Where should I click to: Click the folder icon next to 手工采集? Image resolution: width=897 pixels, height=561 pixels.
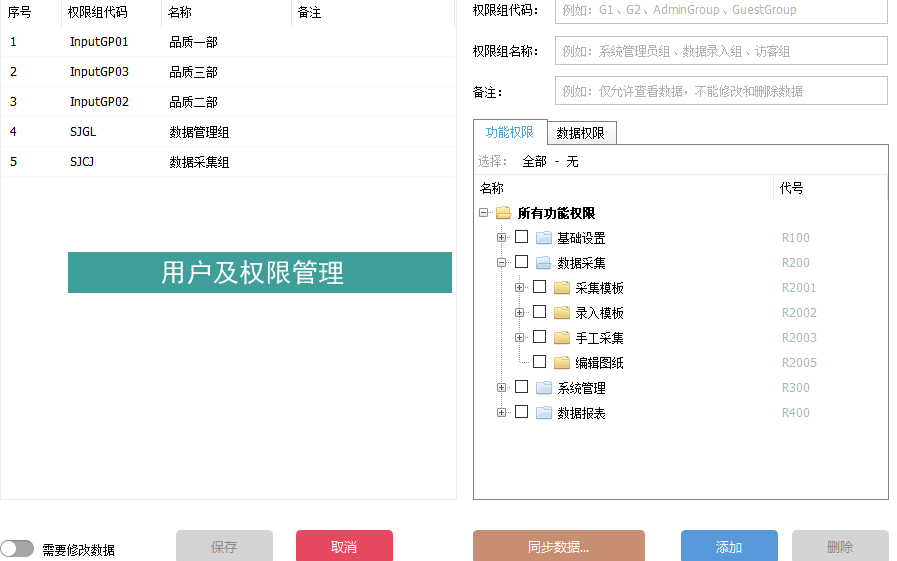point(562,338)
